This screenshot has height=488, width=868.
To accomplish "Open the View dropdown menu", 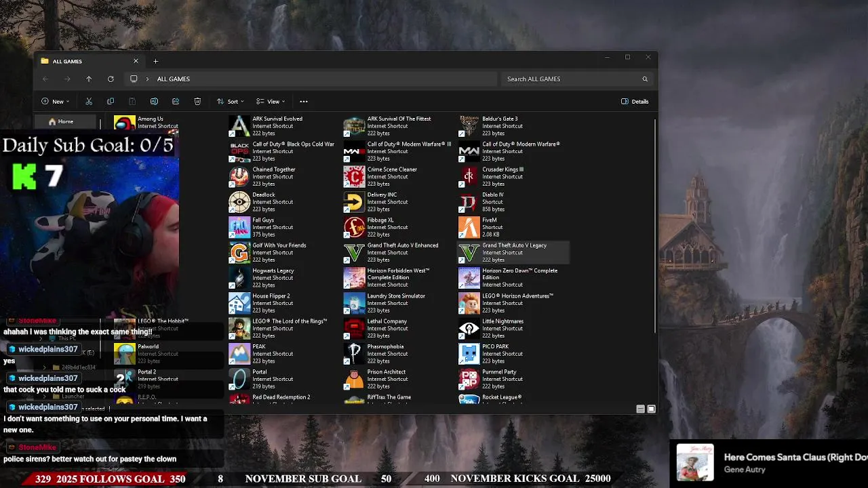I will tap(271, 102).
